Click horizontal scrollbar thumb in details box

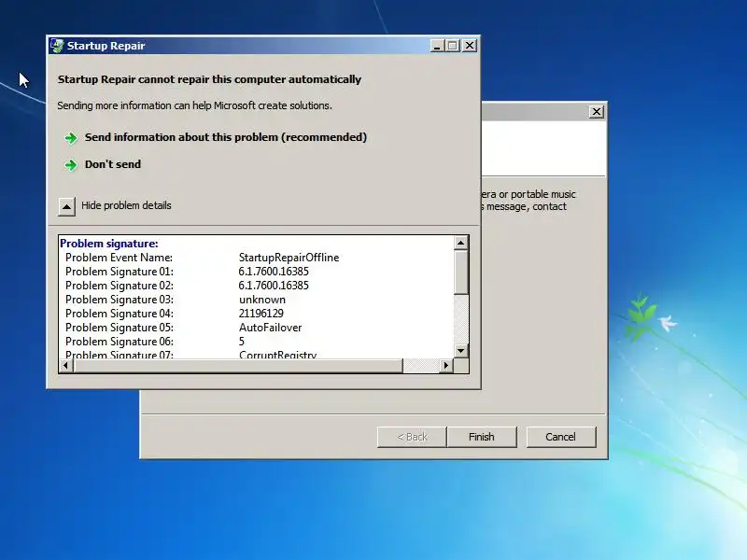[238, 366]
